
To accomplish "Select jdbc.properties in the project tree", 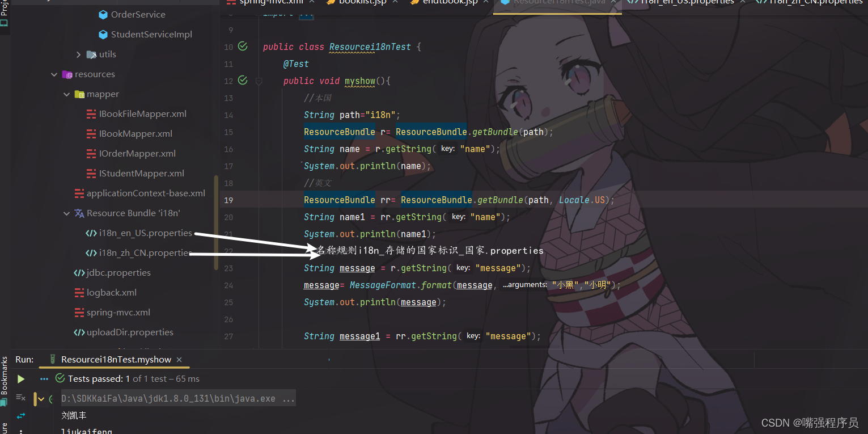I will pos(118,273).
